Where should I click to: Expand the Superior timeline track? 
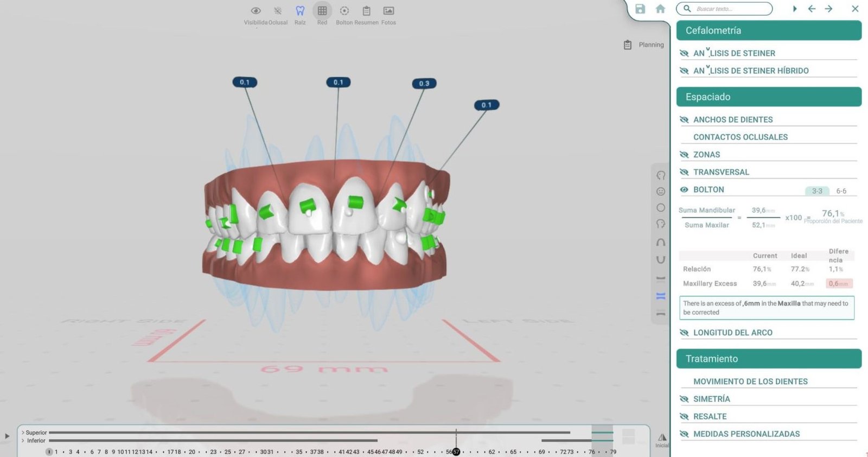tap(23, 433)
